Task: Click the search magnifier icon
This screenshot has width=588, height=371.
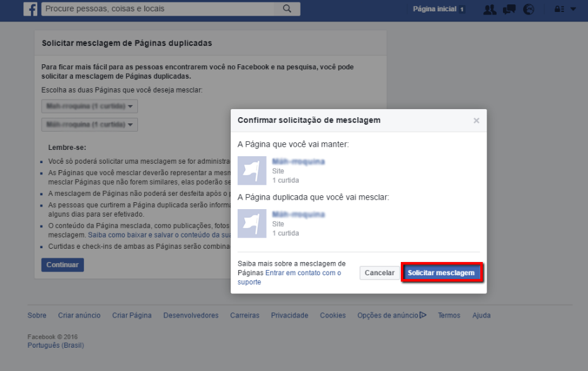Action: tap(287, 9)
